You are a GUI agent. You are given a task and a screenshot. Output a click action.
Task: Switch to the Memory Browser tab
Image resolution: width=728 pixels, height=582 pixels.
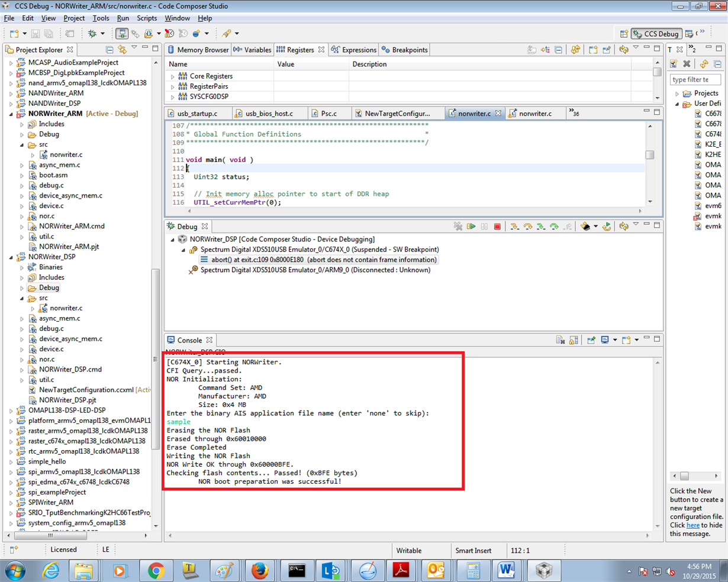click(x=198, y=50)
